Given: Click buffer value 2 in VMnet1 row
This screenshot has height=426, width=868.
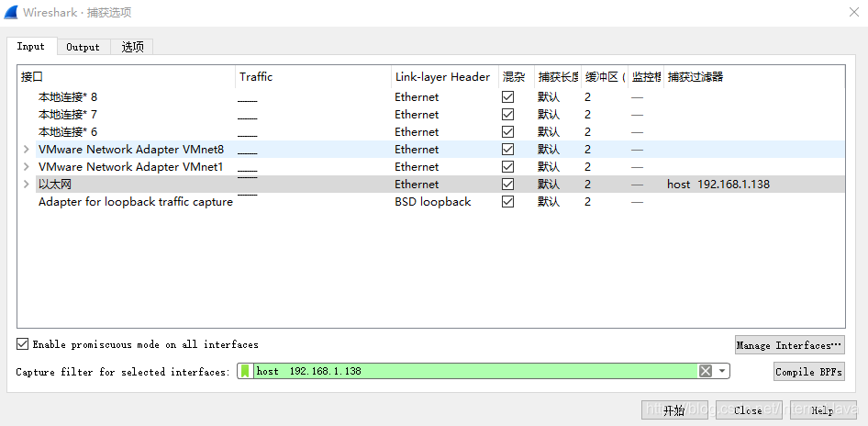Looking at the screenshot, I should 587,167.
